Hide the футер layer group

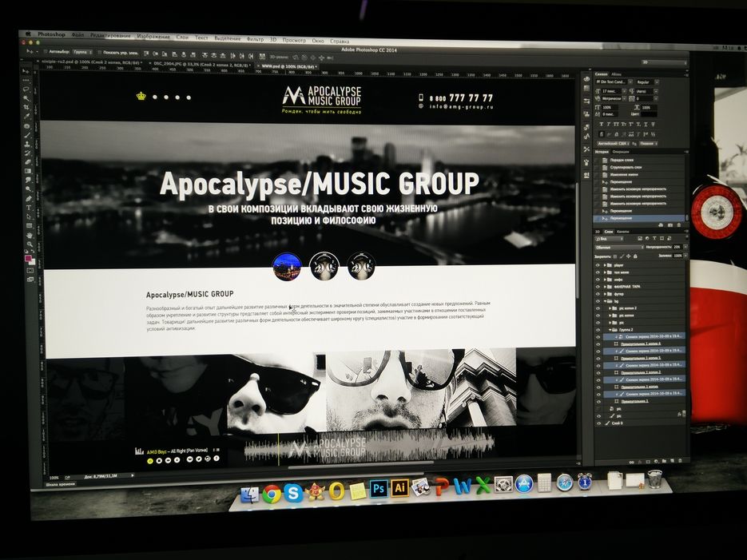pos(598,294)
